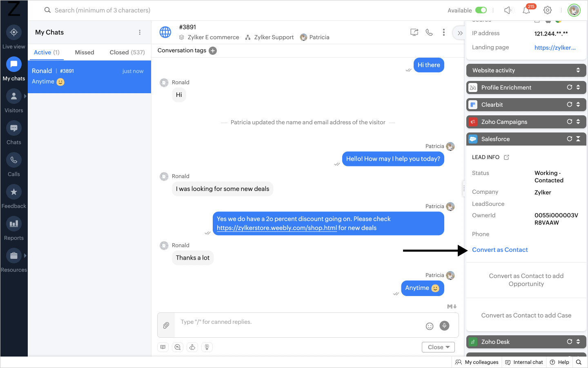Start screen share in chat header
This screenshot has height=368, width=588.
[x=414, y=32]
